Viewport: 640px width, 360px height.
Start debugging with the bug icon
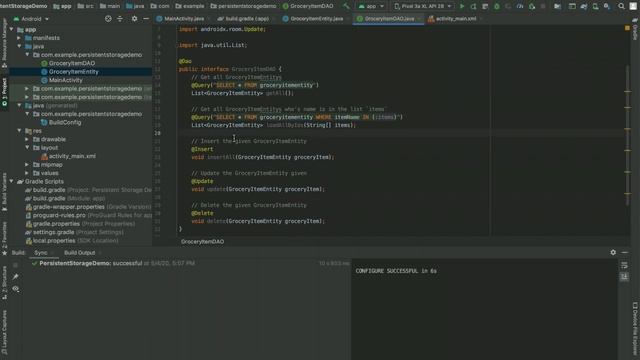[x=496, y=6]
